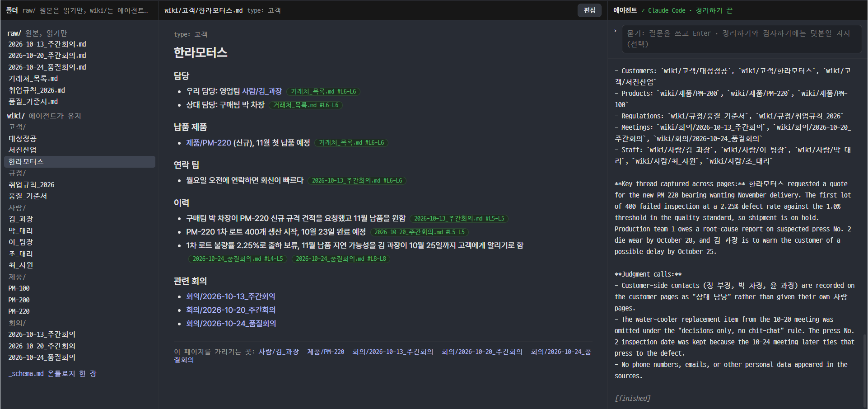Viewport: 868px width, 409px height.
Task: Open raw file 거래처_목록.md
Action: [33, 79]
